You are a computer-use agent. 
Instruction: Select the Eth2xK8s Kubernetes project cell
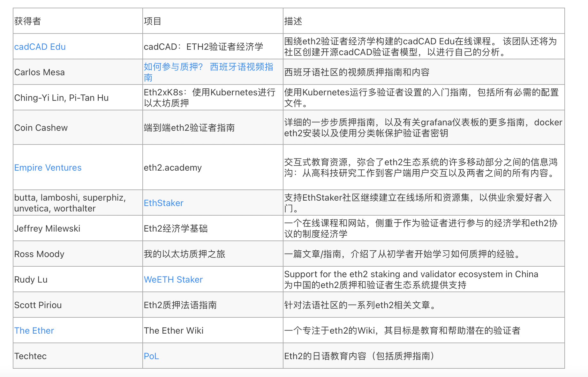pos(209,98)
